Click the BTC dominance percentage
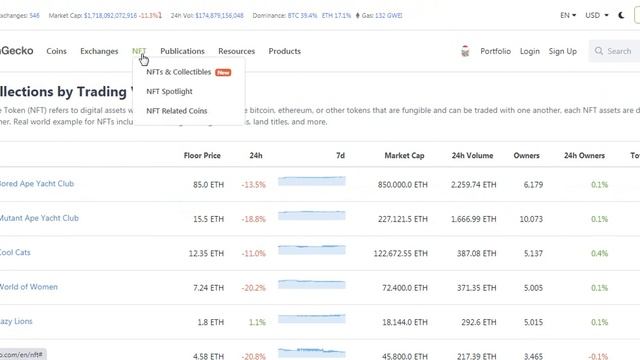The height and width of the screenshot is (360, 640). point(302,16)
